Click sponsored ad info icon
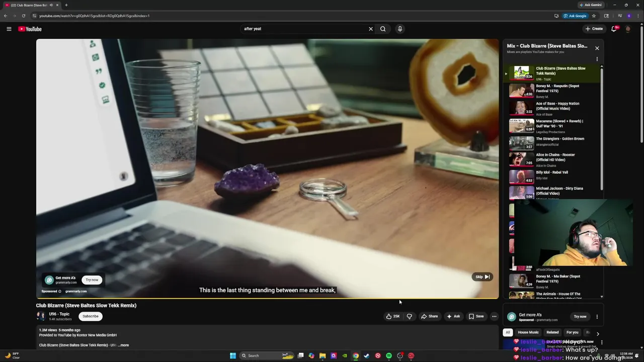The width and height of the screenshot is (644, 362). [60, 291]
